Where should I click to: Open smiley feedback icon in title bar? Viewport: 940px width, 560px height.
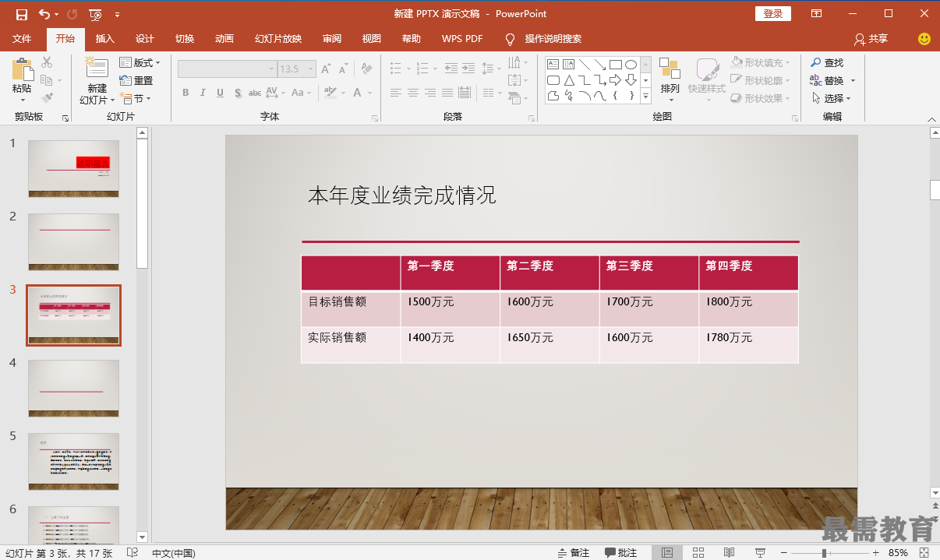point(924,39)
